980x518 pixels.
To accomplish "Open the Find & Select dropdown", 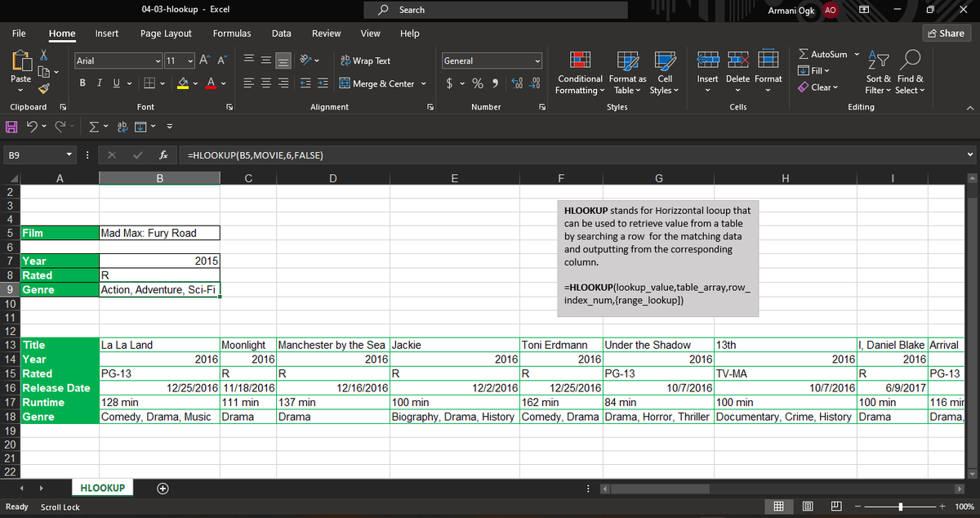I will (x=909, y=72).
